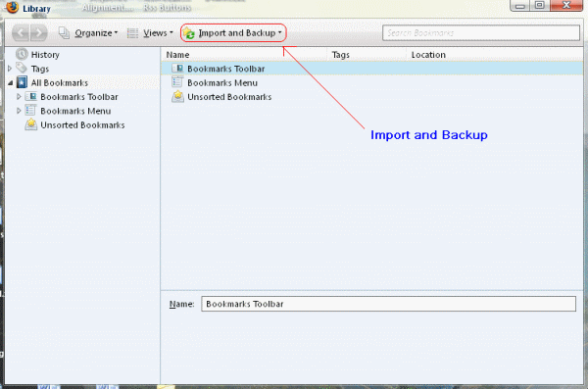The height and width of the screenshot is (389, 588).
Task: Click the Tags label icon
Action: coord(22,68)
